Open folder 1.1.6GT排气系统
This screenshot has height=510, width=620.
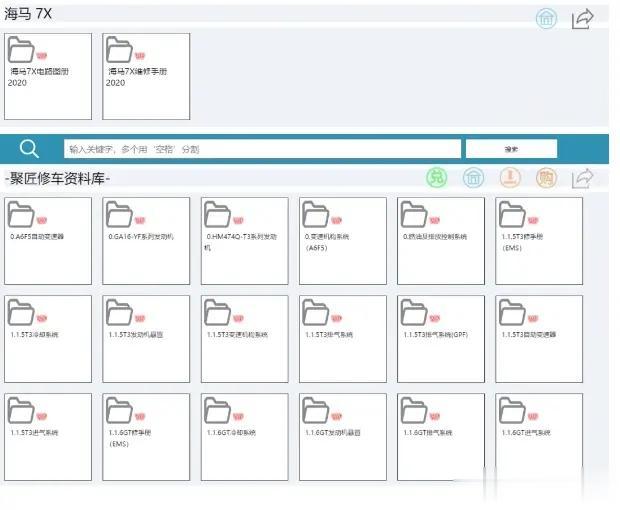[441, 437]
